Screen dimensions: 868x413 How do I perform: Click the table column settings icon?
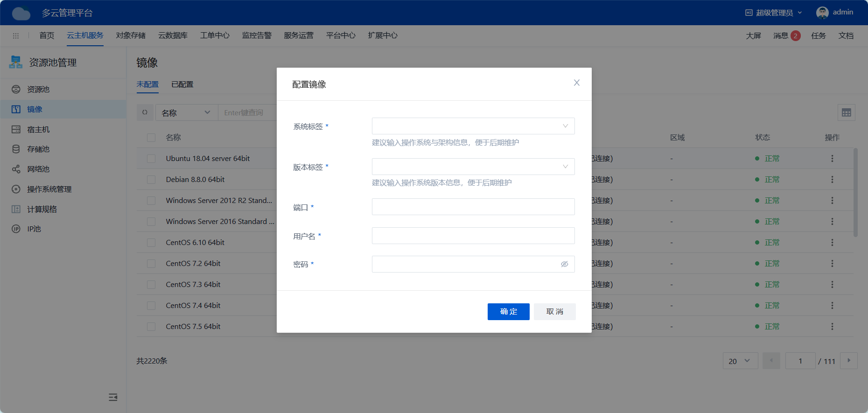pyautogui.click(x=847, y=112)
